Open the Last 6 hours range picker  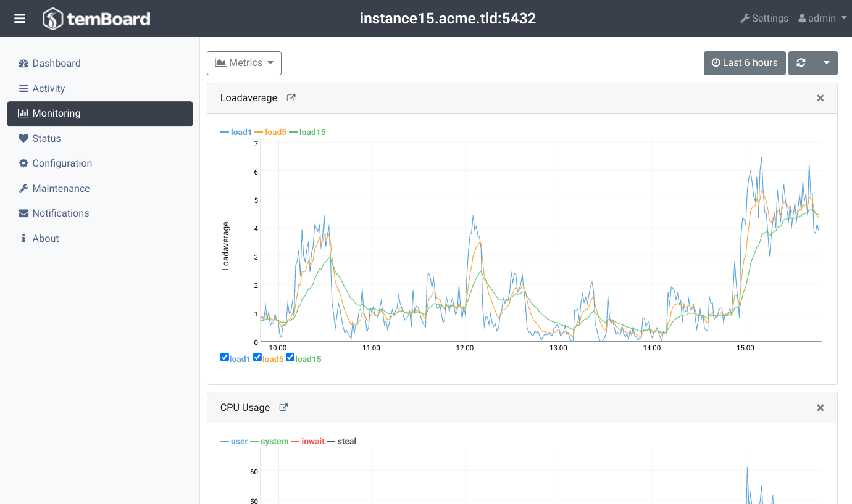pyautogui.click(x=745, y=63)
